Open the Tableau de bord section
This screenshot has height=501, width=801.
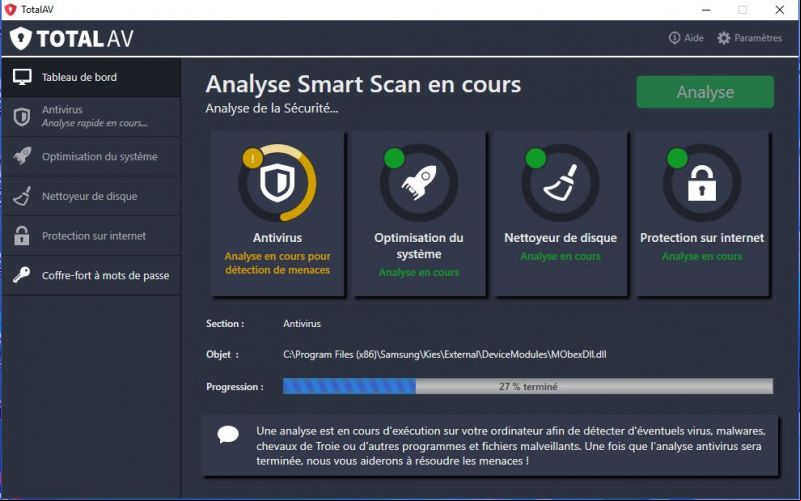coord(91,77)
